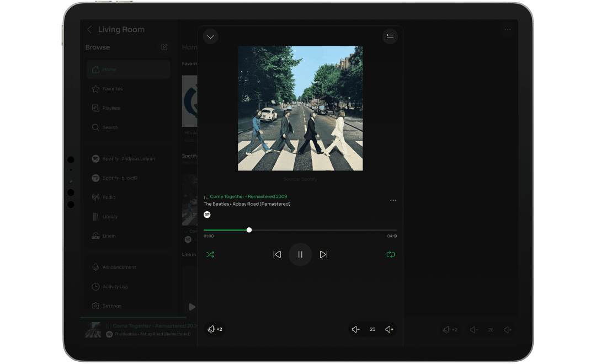Decrease volume in player panel

[356, 329]
